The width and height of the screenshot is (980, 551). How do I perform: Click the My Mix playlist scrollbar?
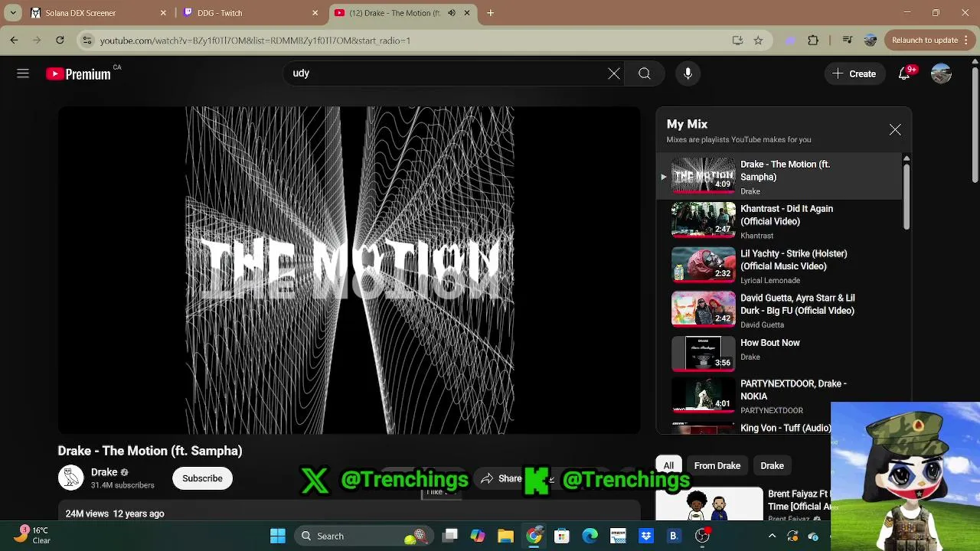(x=906, y=195)
